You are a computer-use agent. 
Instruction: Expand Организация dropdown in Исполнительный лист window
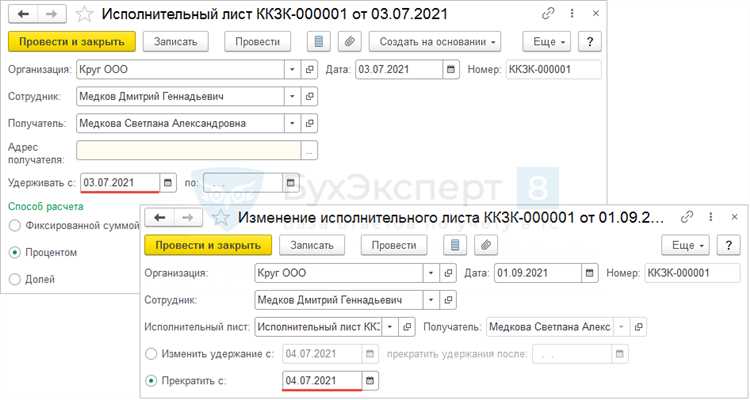(292, 69)
